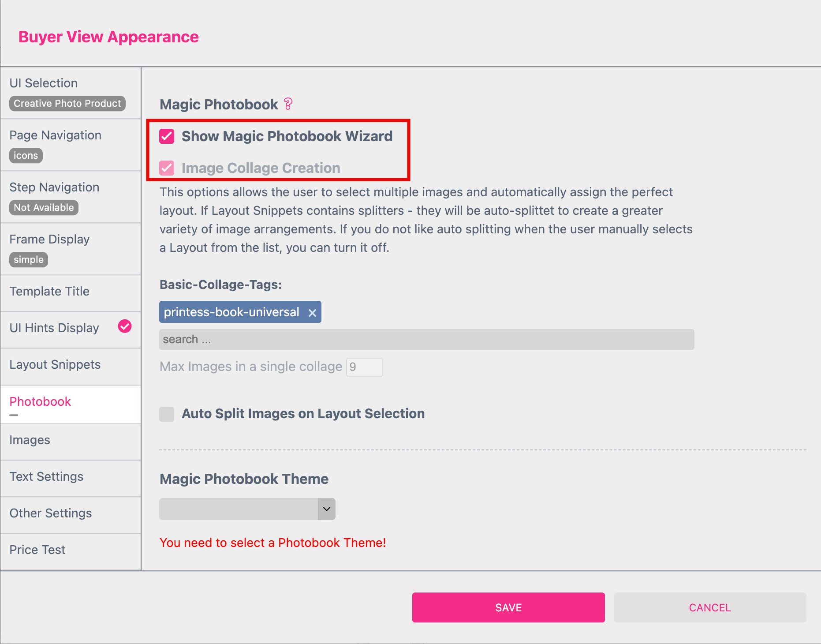Screen dimensions: 821x644
Task: Toggle the Image Collage Creation checkbox
Action: click(x=167, y=168)
